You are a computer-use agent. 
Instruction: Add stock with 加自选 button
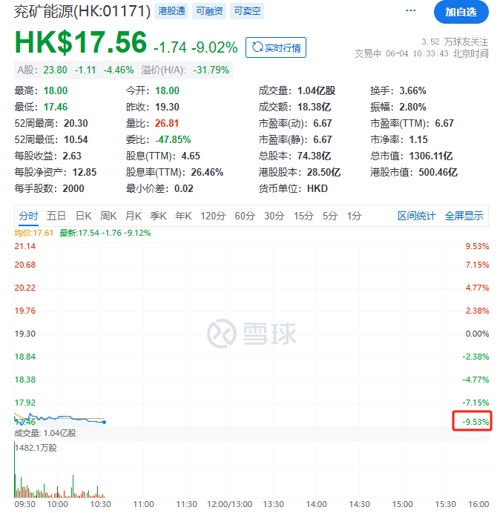point(461,12)
